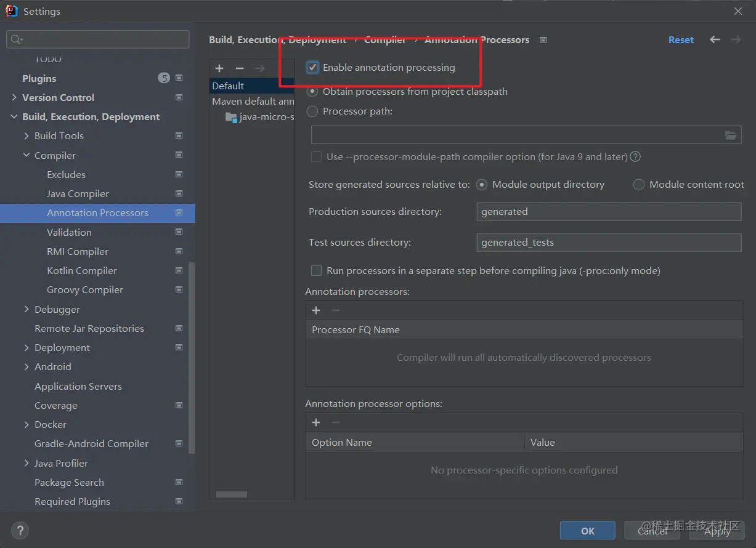Toggle Enable annotation processing checkbox
Viewport: 756px width, 548px height.
[x=313, y=68]
